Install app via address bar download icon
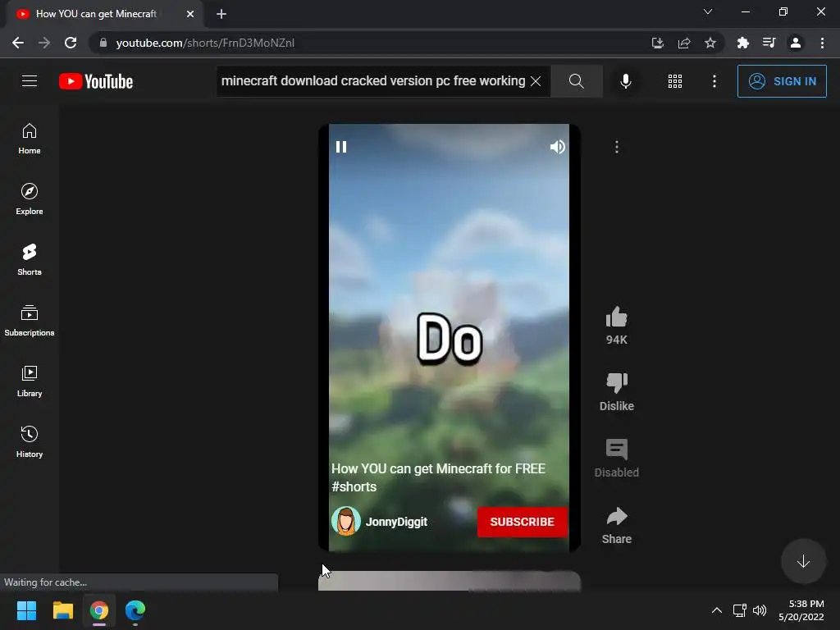 pyautogui.click(x=657, y=43)
